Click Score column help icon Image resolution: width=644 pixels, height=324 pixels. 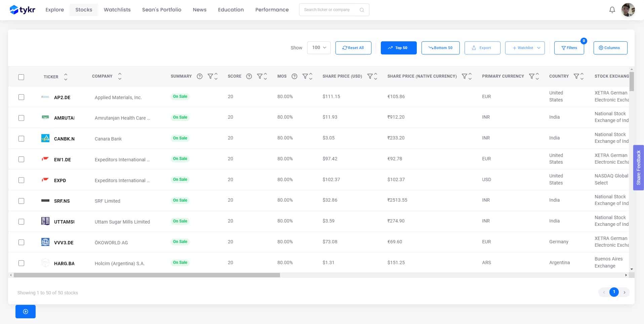(x=249, y=76)
